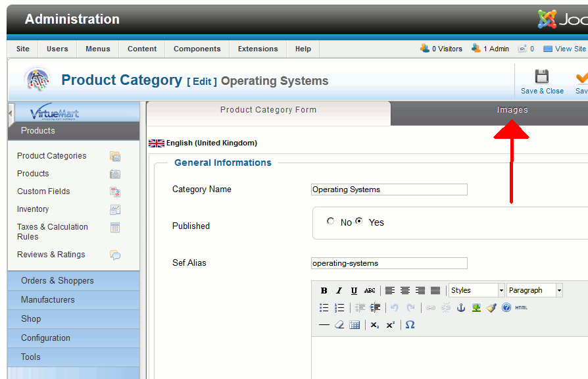Viewport: 588px width, 379px height.
Task: Select the Published 'Yes' radio button
Action: tap(359, 222)
